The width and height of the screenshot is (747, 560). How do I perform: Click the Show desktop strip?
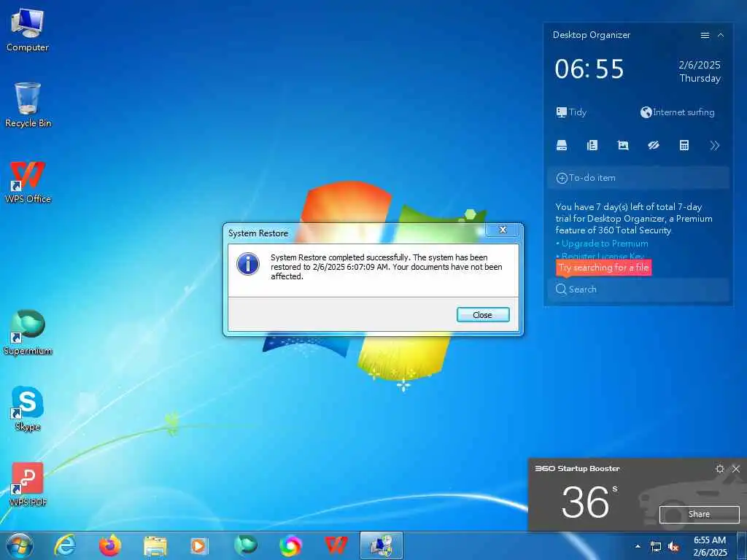(741, 546)
